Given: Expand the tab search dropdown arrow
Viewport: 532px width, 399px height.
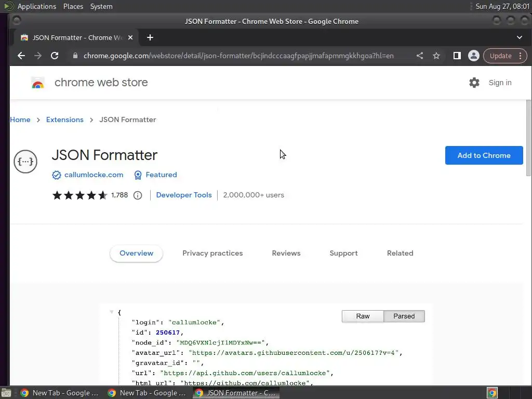Looking at the screenshot, I should [520, 37].
